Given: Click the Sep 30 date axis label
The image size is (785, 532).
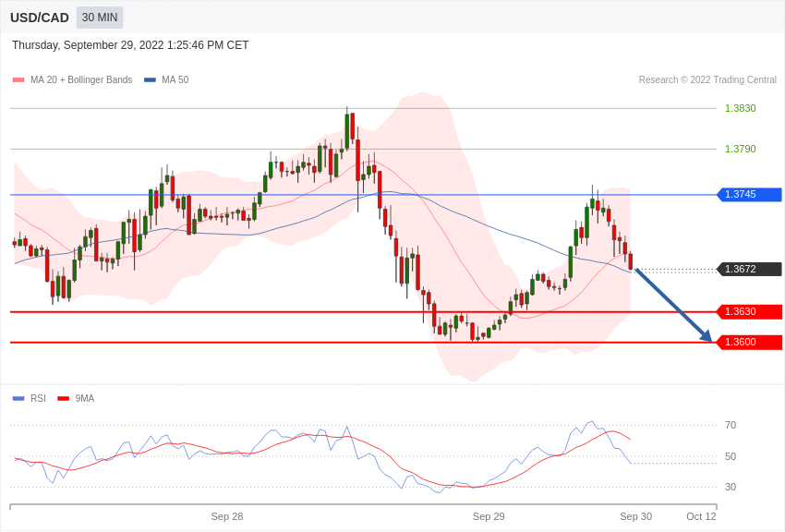Looking at the screenshot, I should (x=635, y=516).
